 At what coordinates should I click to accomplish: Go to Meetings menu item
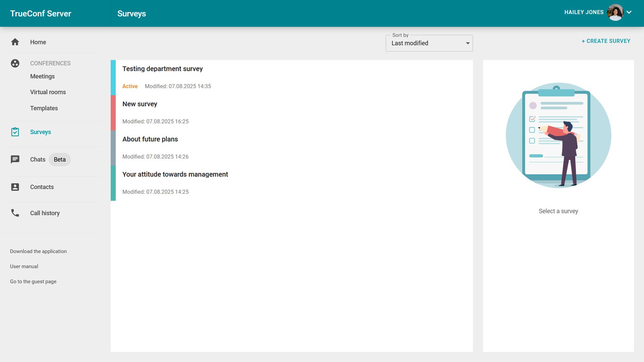42,76
